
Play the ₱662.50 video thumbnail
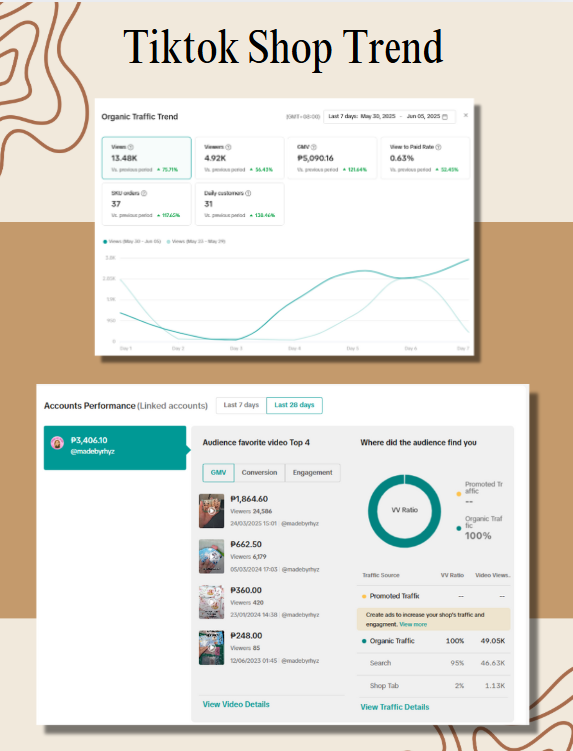211,556
